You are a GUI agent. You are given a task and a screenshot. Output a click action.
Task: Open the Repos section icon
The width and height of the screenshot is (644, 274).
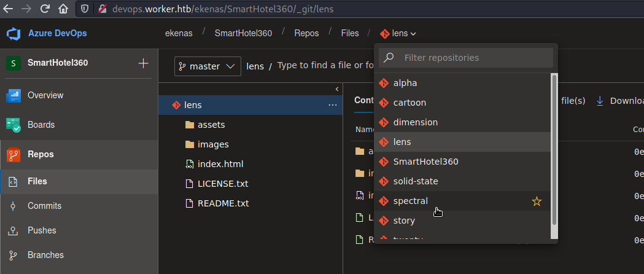14,155
